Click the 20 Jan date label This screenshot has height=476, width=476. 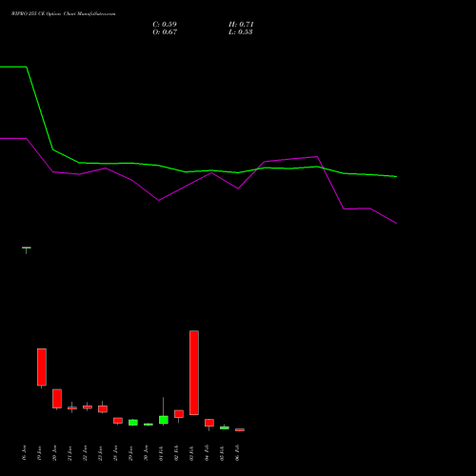[54, 453]
